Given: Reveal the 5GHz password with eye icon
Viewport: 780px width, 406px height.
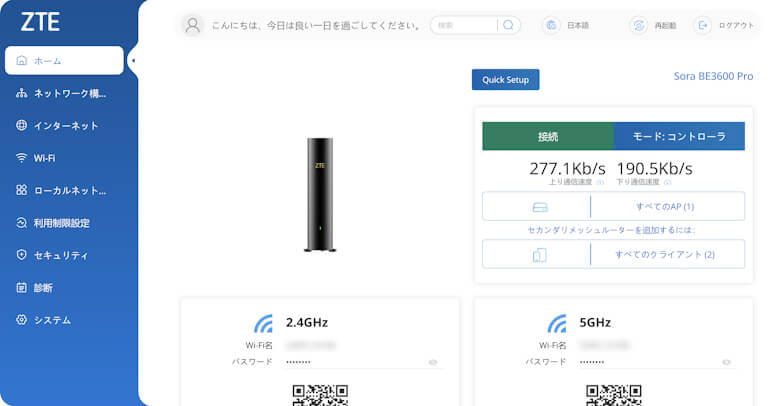Looking at the screenshot, I should [x=727, y=362].
